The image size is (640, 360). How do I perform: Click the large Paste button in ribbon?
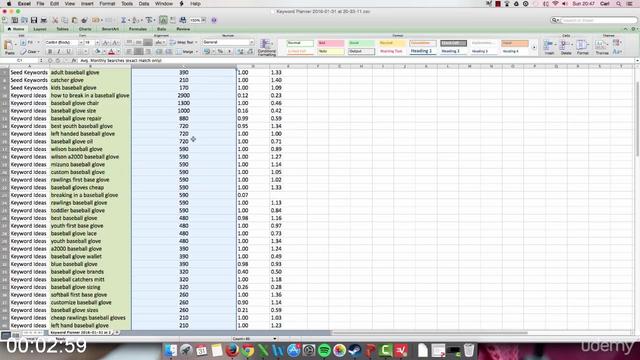click(9, 47)
